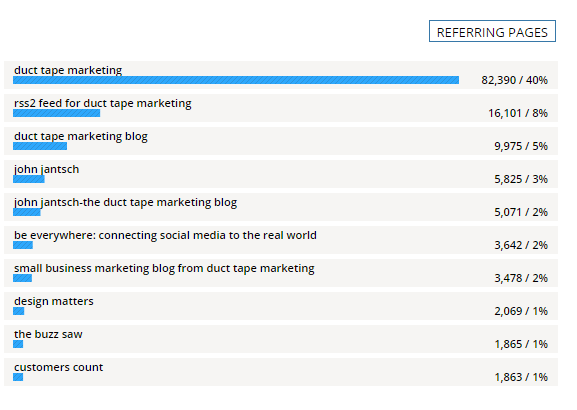Screen dimensions: 577x410
Task: Open the 'duct tape marketing' link
Action: pos(68,70)
